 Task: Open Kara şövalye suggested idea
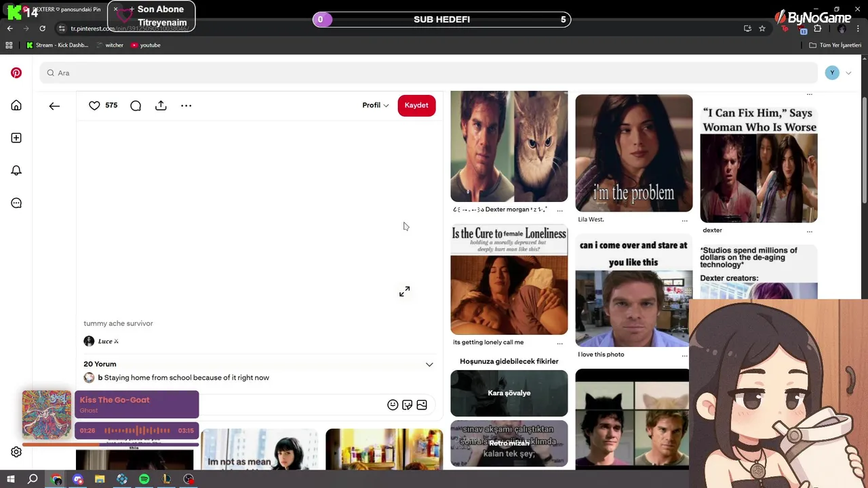click(509, 393)
